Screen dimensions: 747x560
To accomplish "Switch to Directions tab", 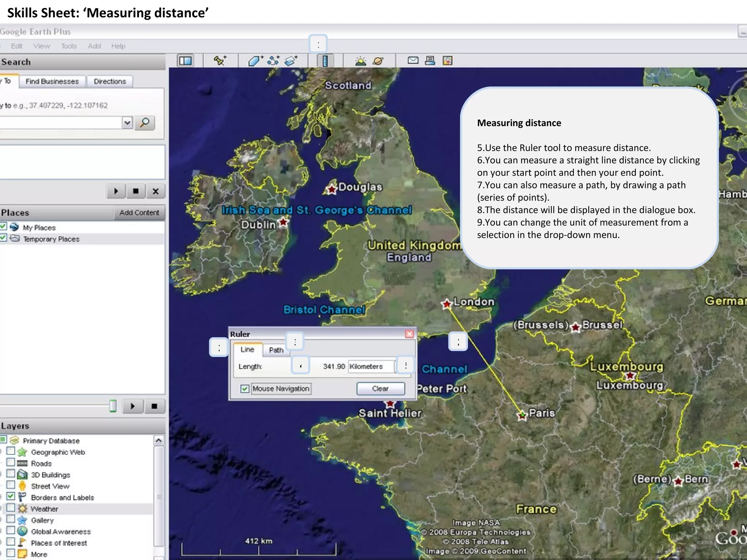I will click(110, 81).
